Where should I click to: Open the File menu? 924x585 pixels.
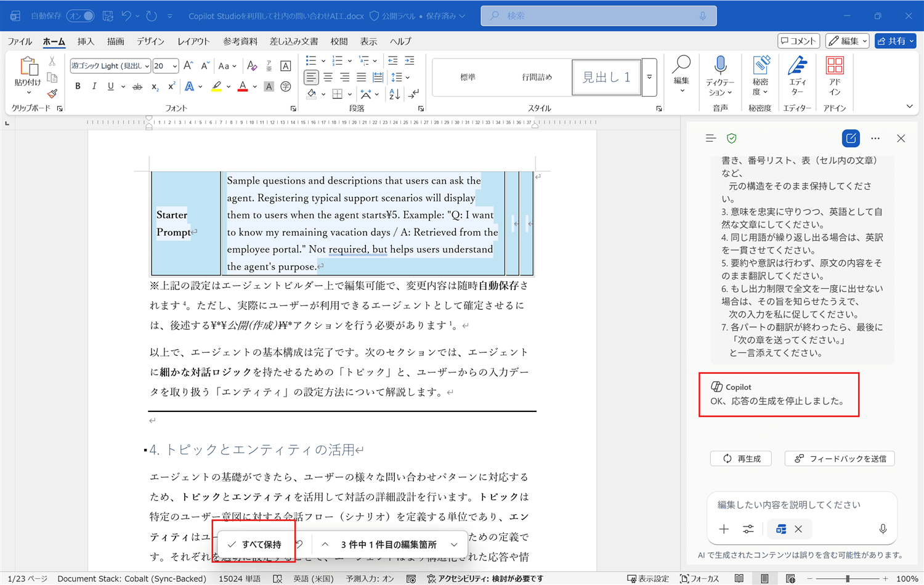coord(20,41)
